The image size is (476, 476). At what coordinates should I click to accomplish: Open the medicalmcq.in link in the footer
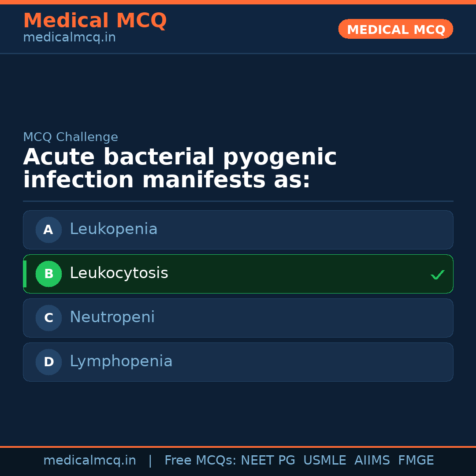(x=89, y=461)
